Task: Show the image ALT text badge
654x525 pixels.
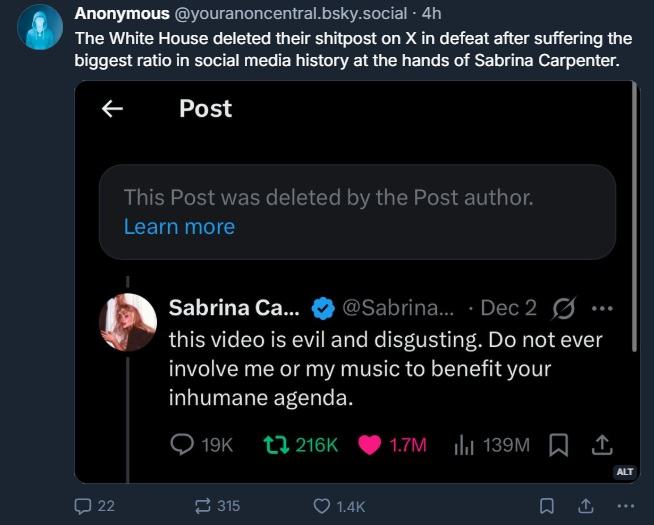Action: tap(624, 471)
